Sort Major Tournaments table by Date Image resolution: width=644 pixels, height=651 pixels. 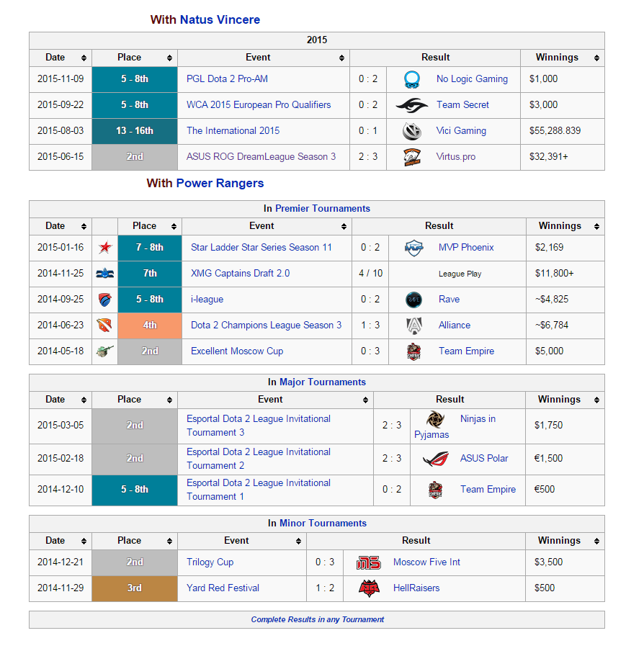(x=84, y=400)
